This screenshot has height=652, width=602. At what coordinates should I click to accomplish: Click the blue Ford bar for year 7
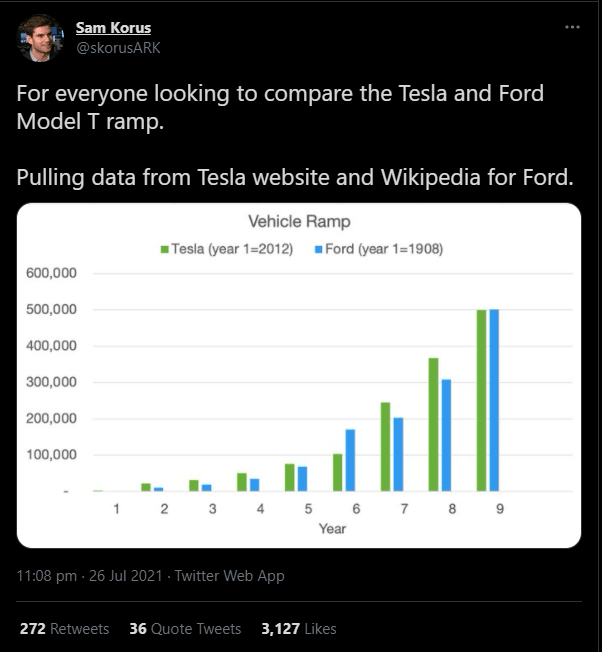click(x=398, y=454)
